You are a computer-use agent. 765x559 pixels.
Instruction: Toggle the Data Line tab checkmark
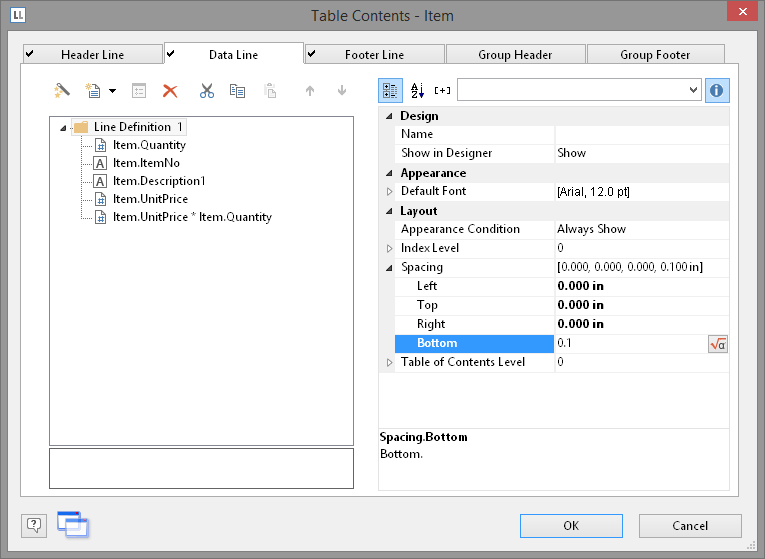[172, 53]
